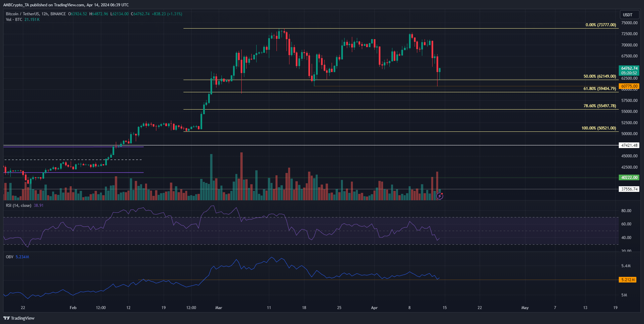Screen dimensions: 644x324
Task: Click the closing price C64762.74 in header
Action: pyautogui.click(x=140, y=14)
